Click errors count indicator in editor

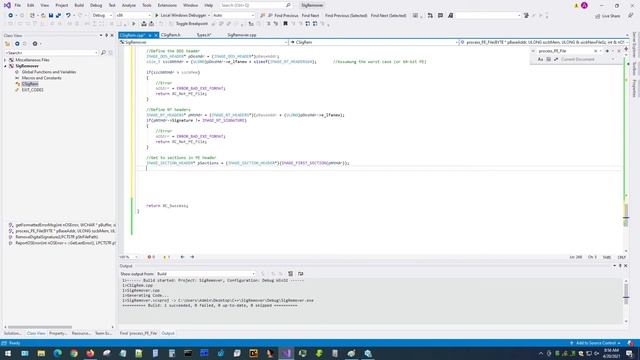coord(151,257)
